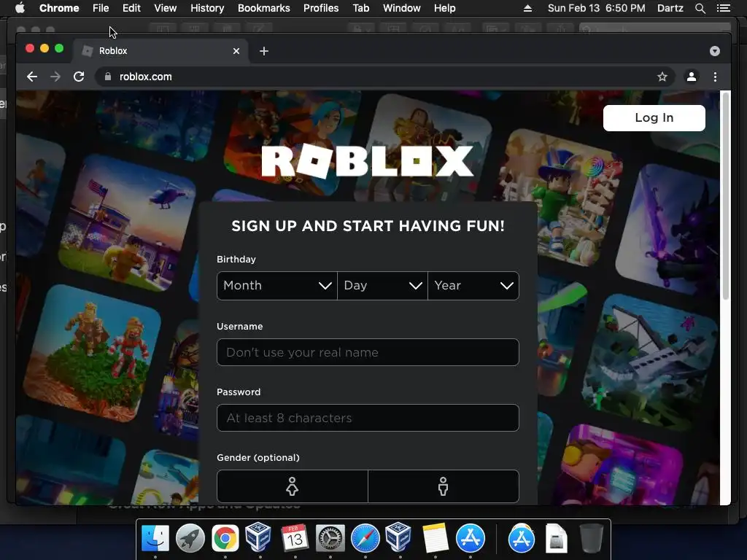Open the disk image file in dock

(556, 538)
